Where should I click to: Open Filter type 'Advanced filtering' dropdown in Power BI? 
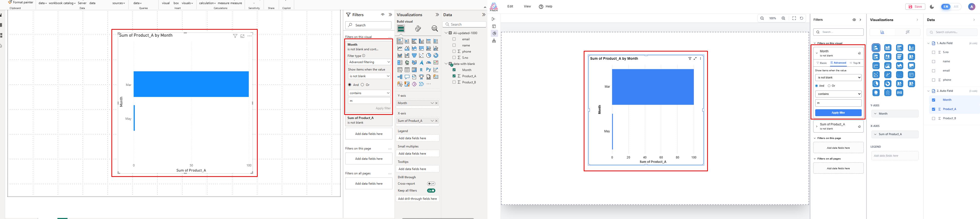369,62
